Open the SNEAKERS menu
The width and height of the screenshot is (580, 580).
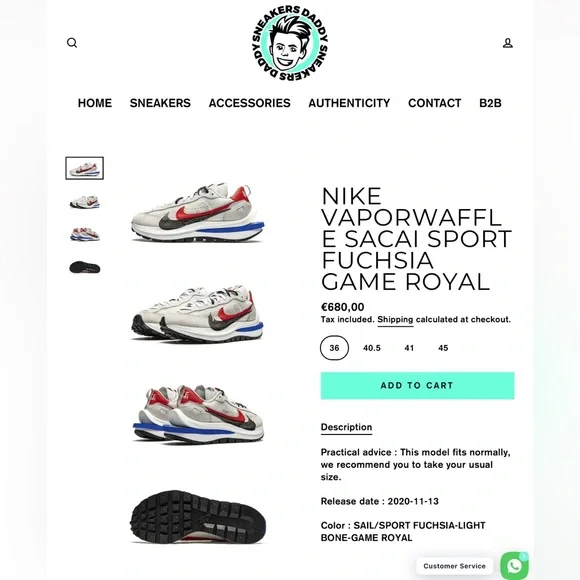pyautogui.click(x=160, y=103)
